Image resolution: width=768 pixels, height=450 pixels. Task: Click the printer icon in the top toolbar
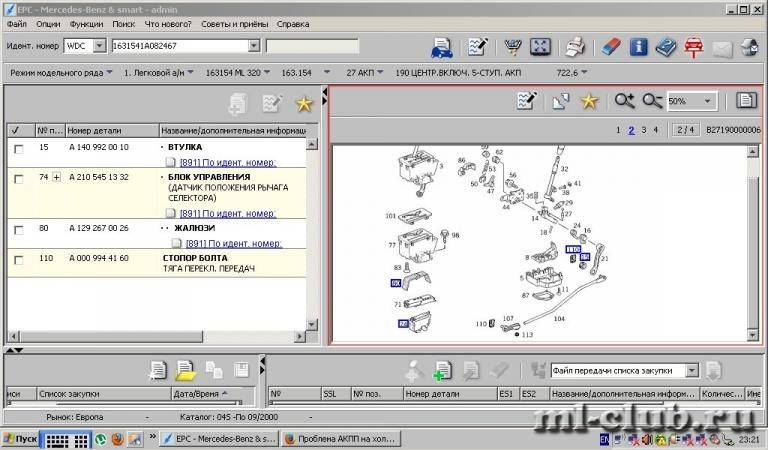click(575, 47)
